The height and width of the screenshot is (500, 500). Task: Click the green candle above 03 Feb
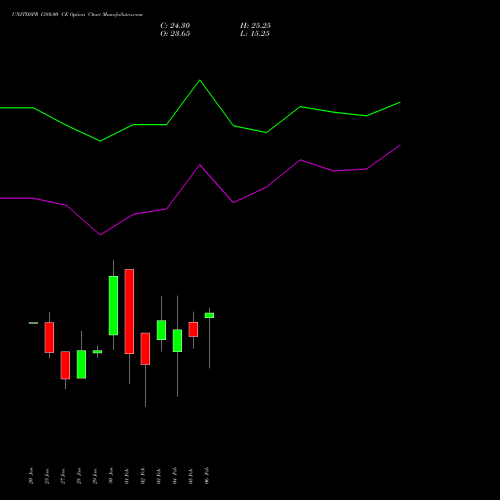coord(161,330)
